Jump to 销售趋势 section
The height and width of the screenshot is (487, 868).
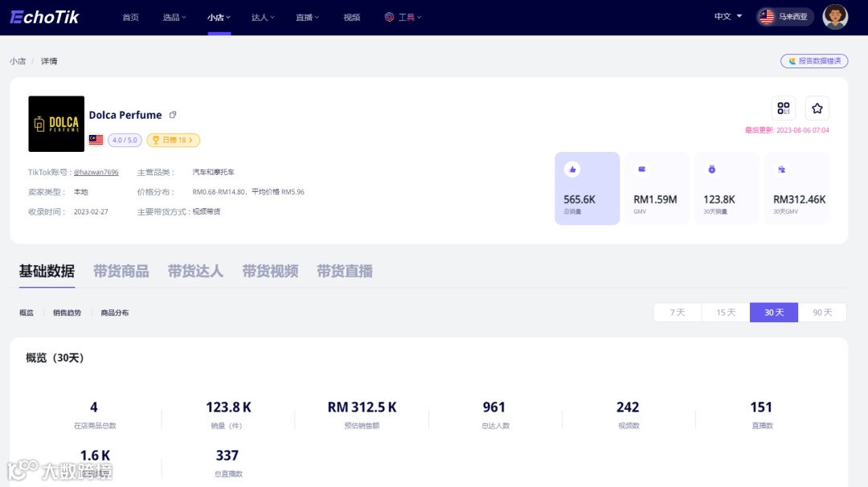[x=67, y=313]
